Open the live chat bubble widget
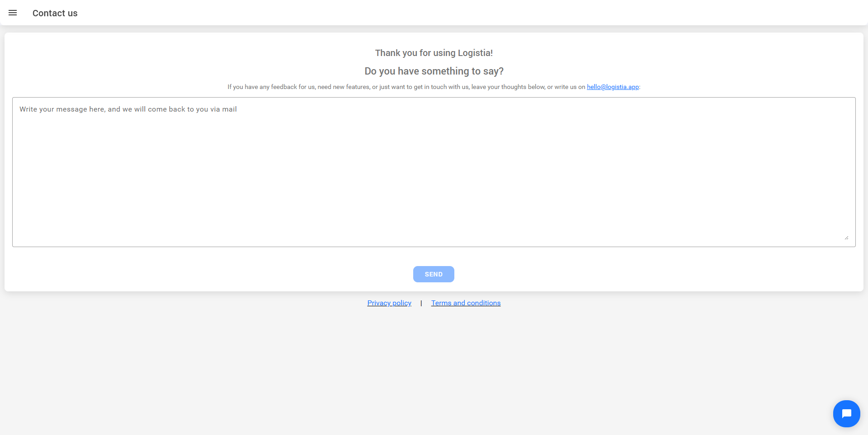Image resolution: width=868 pixels, height=435 pixels. click(846, 413)
